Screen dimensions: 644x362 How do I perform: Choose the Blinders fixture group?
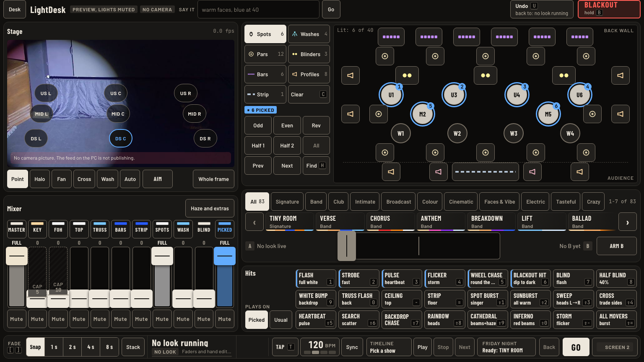coord(309,54)
